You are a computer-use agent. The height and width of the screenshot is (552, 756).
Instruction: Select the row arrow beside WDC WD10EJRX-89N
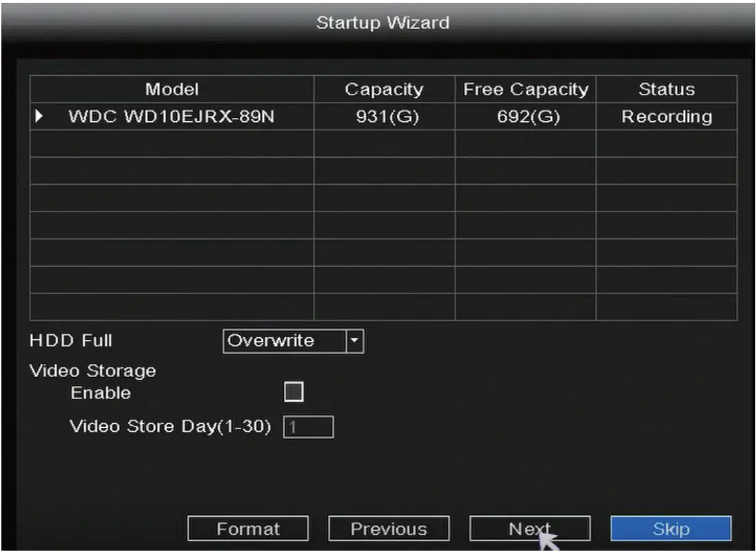[x=39, y=116]
